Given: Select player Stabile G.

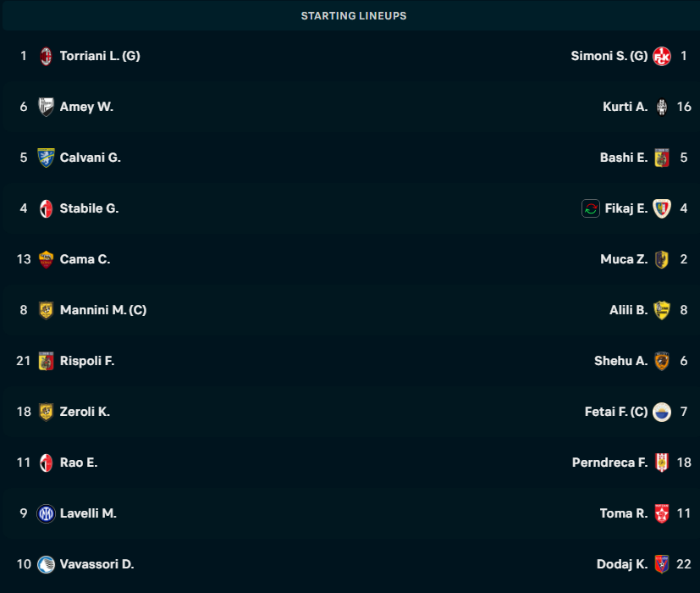Looking at the screenshot, I should [x=89, y=208].
